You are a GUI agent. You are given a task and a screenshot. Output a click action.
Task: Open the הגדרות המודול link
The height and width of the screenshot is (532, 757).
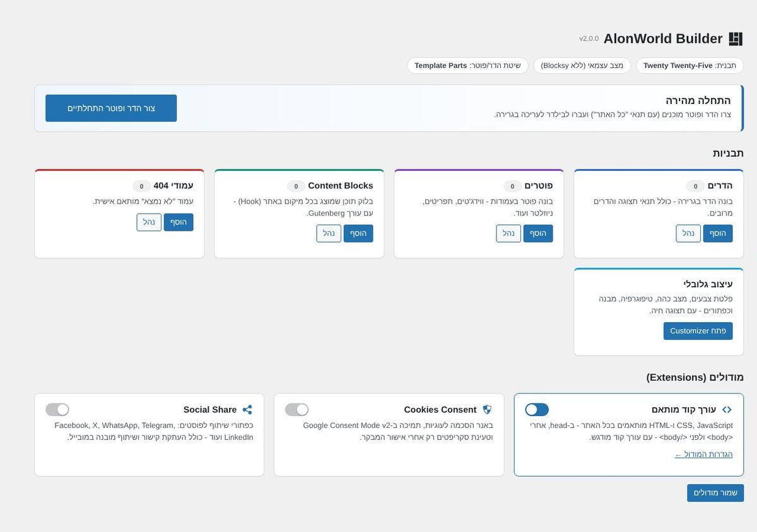pos(703,454)
